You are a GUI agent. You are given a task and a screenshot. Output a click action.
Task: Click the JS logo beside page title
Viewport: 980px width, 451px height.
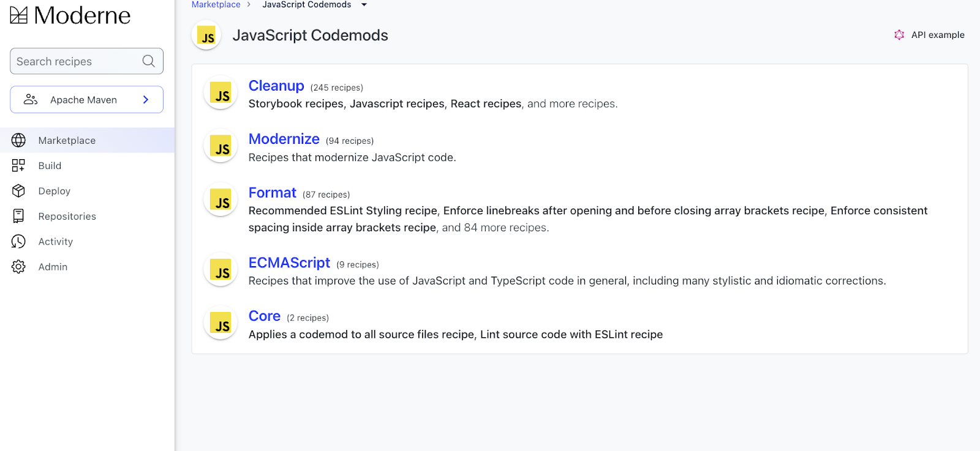pyautogui.click(x=206, y=35)
